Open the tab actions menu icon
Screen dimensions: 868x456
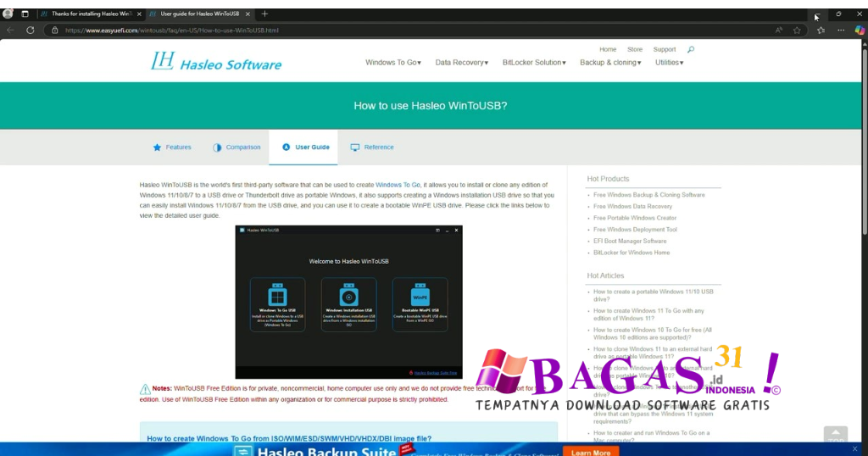coord(25,14)
